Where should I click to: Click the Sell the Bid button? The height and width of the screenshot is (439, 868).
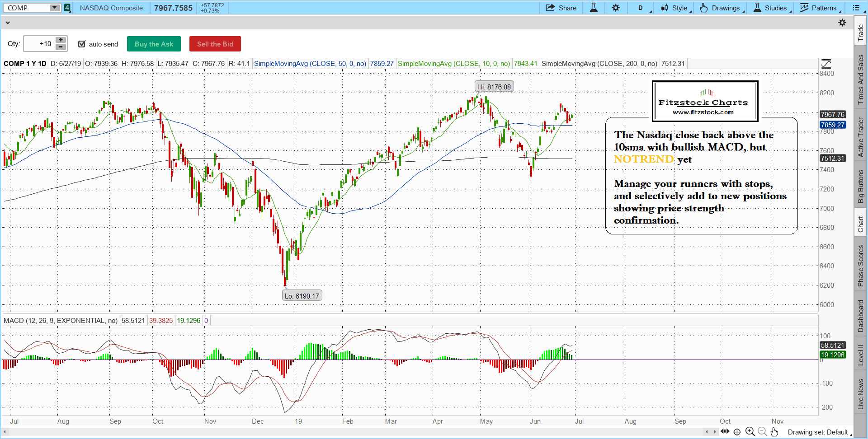215,44
